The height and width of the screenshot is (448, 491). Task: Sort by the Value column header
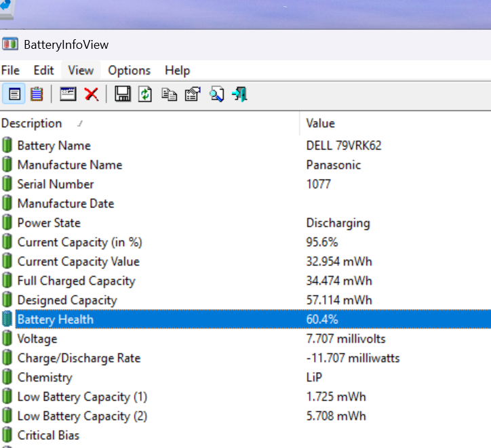(x=395, y=123)
